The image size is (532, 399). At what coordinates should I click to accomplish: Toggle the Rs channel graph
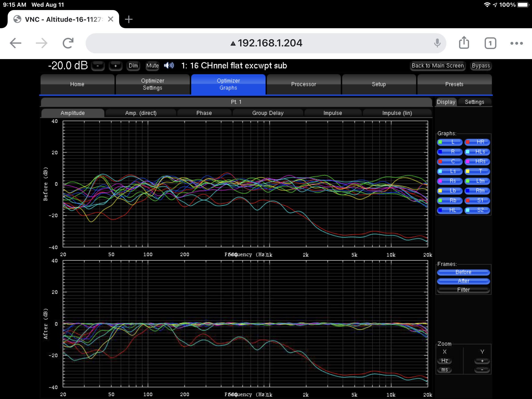(449, 181)
